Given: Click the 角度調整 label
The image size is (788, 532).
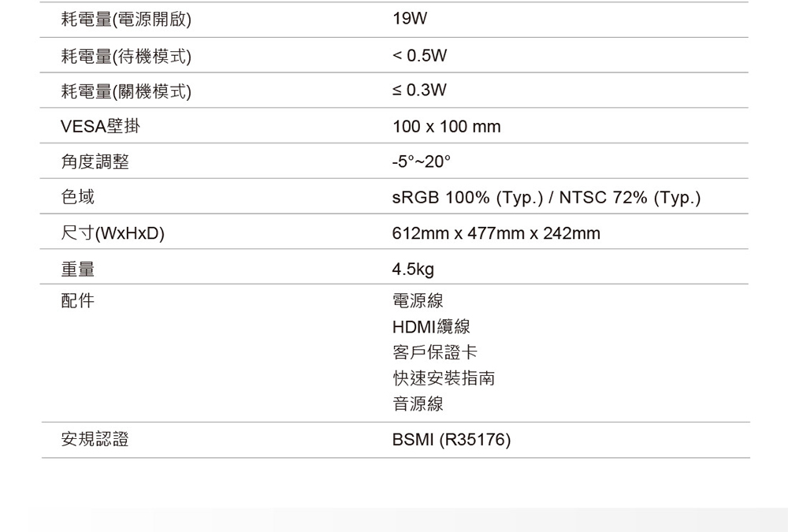Looking at the screenshot, I should (95, 162).
